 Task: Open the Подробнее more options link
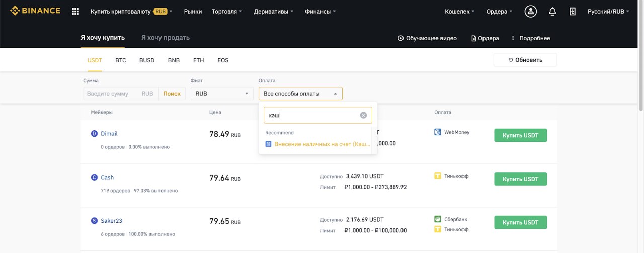(x=530, y=38)
